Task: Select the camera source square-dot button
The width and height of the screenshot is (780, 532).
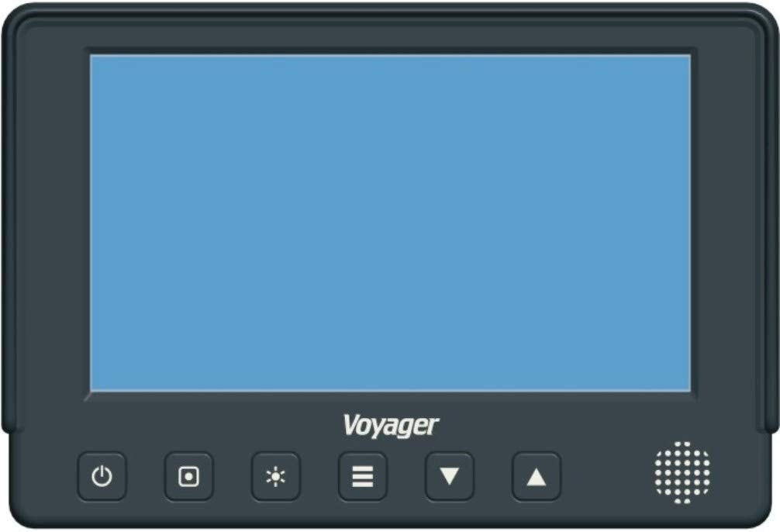Action: click(188, 475)
